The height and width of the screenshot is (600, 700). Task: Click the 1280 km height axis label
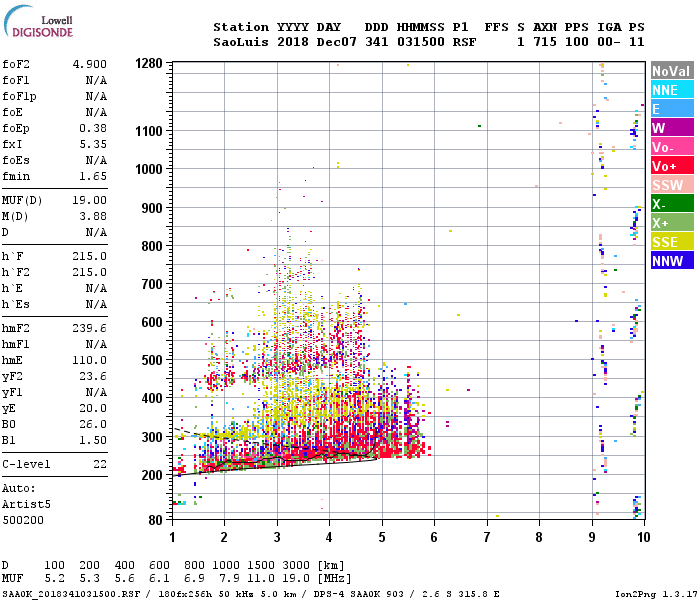tap(149, 63)
